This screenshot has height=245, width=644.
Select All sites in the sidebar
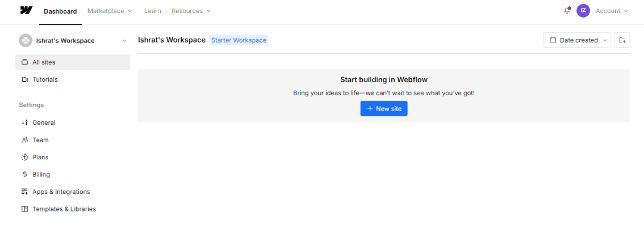pos(73,62)
